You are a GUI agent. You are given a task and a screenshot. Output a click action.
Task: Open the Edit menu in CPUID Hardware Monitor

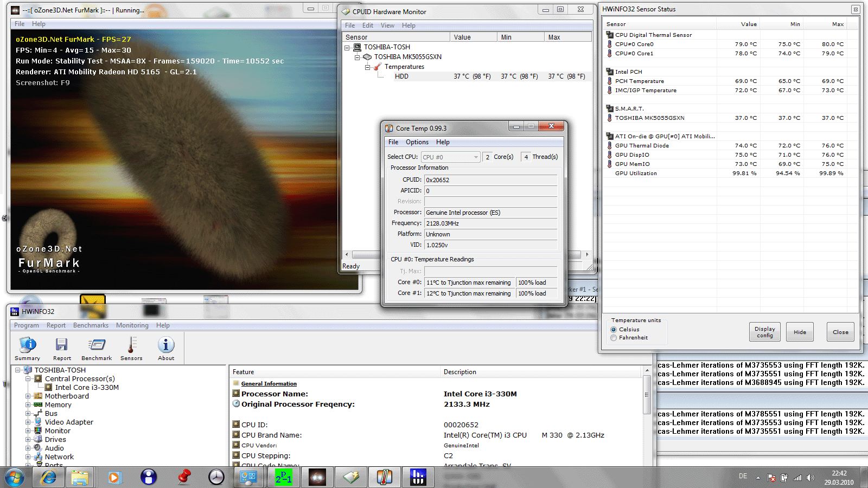tap(368, 25)
